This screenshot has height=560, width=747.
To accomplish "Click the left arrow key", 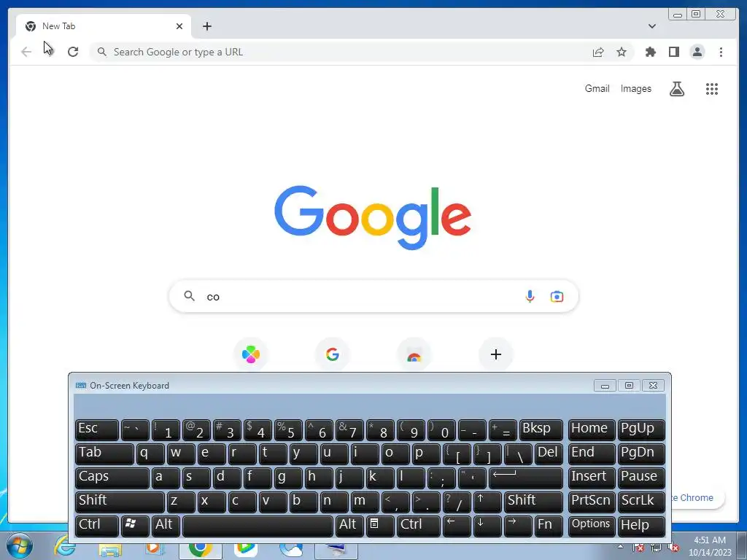I will tap(457, 526).
